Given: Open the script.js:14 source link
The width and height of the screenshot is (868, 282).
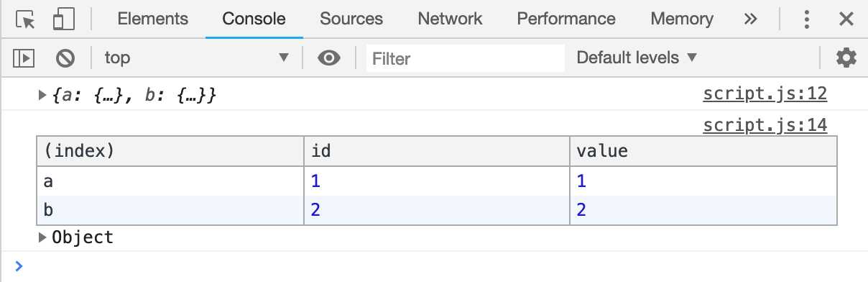Looking at the screenshot, I should (765, 126).
